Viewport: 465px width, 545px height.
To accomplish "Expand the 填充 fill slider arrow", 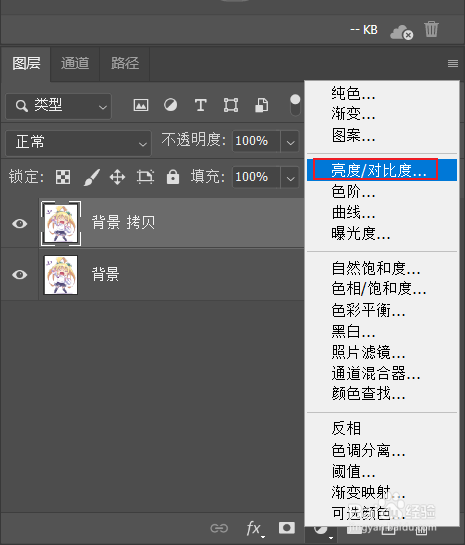I will (290, 178).
